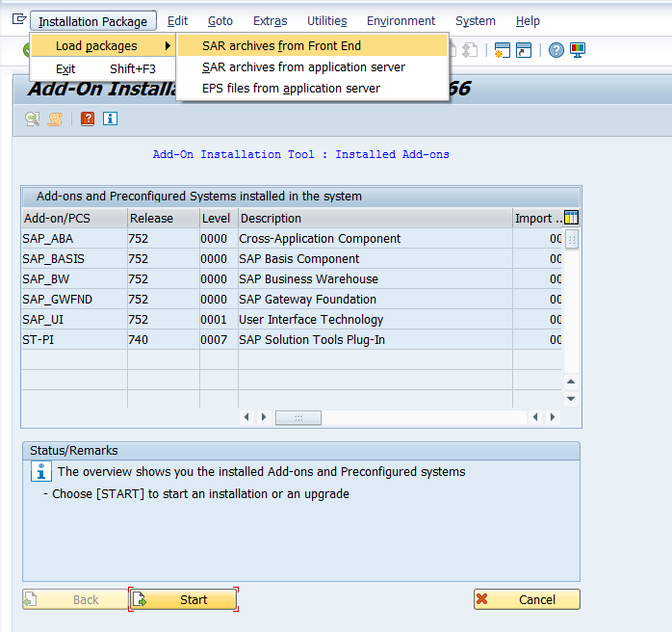
Task: Click SAP Business Warehouse description
Action: pyautogui.click(x=309, y=278)
